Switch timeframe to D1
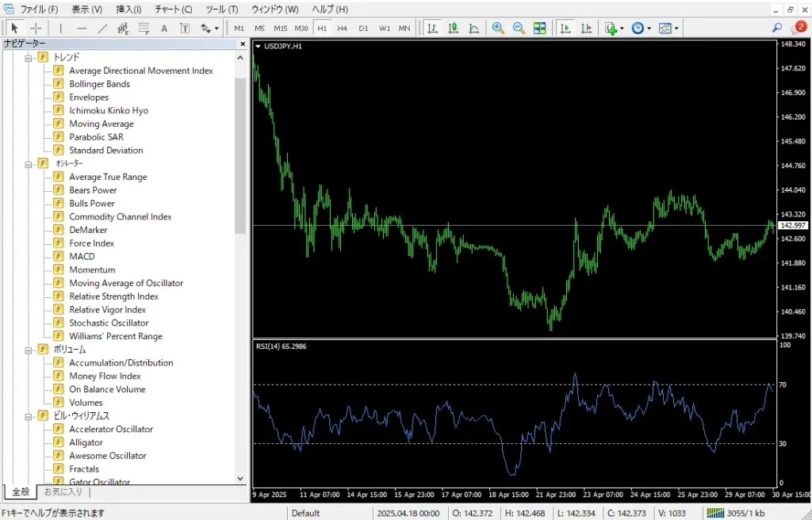 coord(363,29)
